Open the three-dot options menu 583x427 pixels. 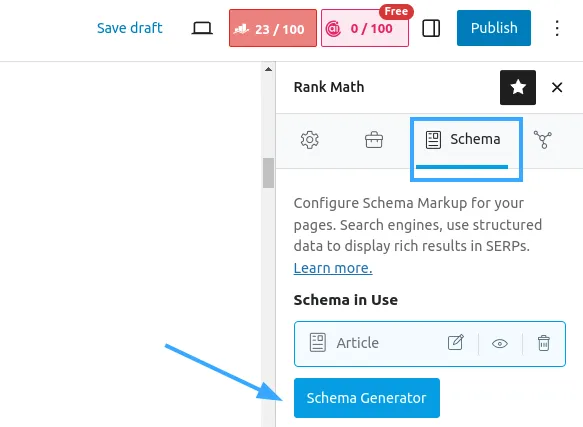pos(557,28)
